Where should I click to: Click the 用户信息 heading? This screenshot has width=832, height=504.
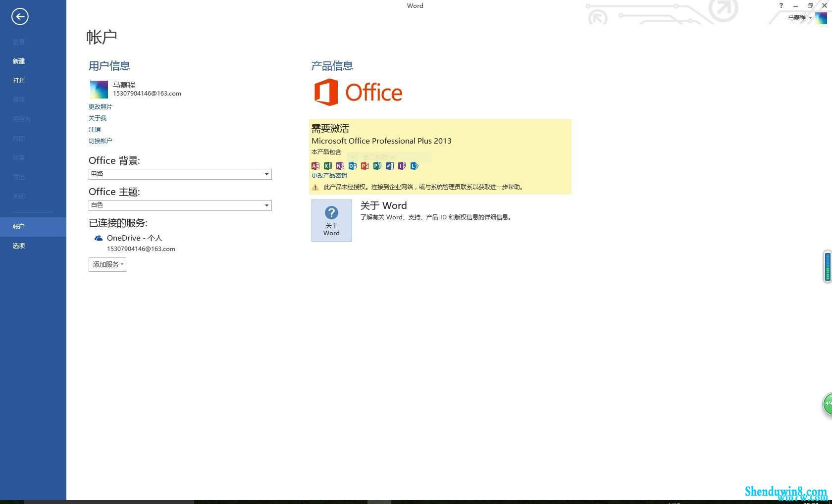pyautogui.click(x=109, y=65)
